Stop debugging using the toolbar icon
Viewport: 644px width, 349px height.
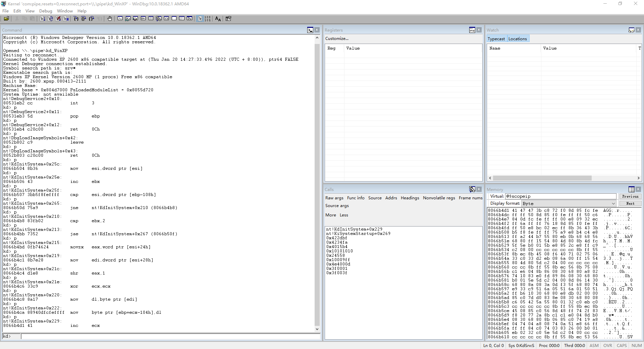[x=58, y=19]
